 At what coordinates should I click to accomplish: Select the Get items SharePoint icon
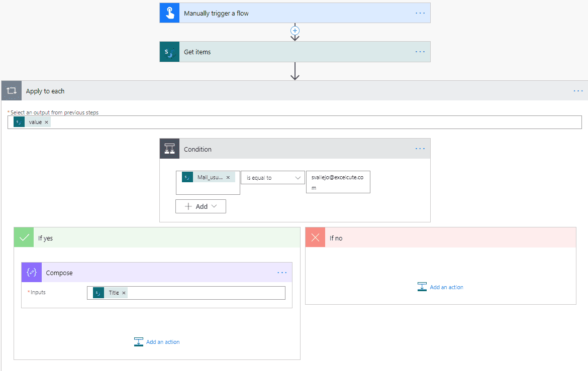[x=169, y=52]
